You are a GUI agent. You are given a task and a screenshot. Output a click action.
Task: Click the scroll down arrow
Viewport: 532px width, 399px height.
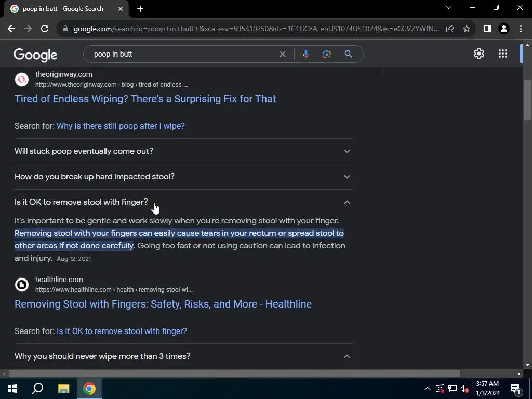[x=527, y=365]
